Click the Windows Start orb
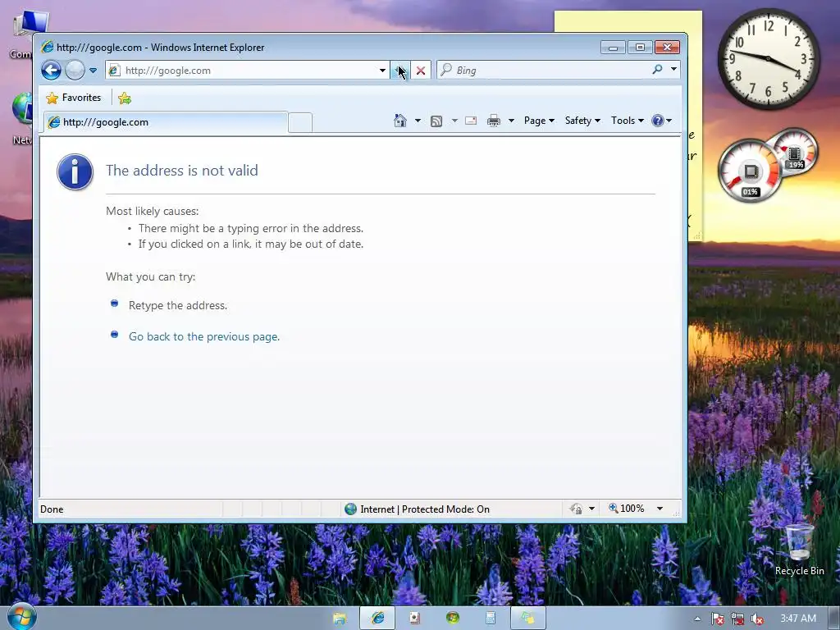The image size is (840, 630). (x=21, y=616)
